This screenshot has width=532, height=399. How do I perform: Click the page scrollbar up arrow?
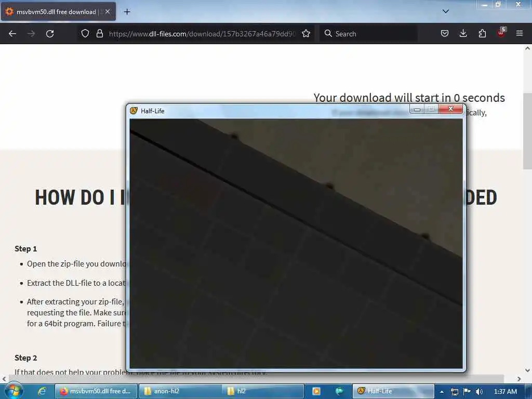coord(527,48)
